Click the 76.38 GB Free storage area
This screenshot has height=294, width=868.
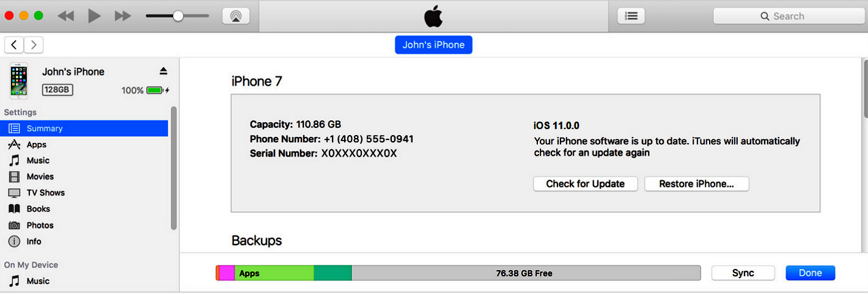tap(526, 273)
